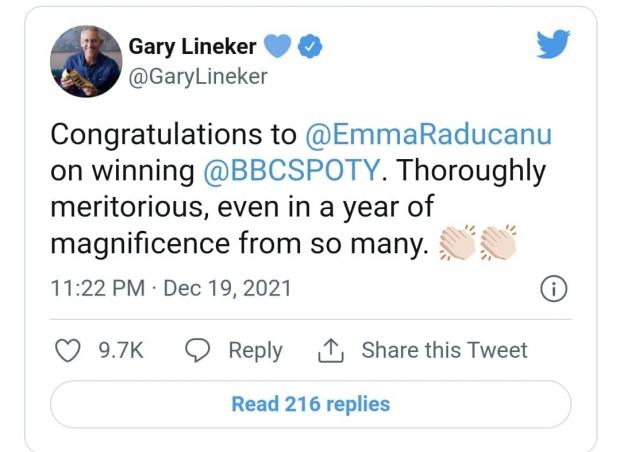Click the second clapping hands emoji
Image resolution: width=620 pixels, height=452 pixels.
click(x=498, y=242)
